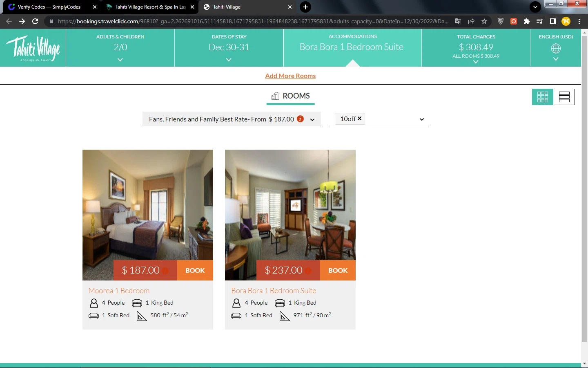Open the translate page icon
This screenshot has width=588, height=368.
(458, 21)
